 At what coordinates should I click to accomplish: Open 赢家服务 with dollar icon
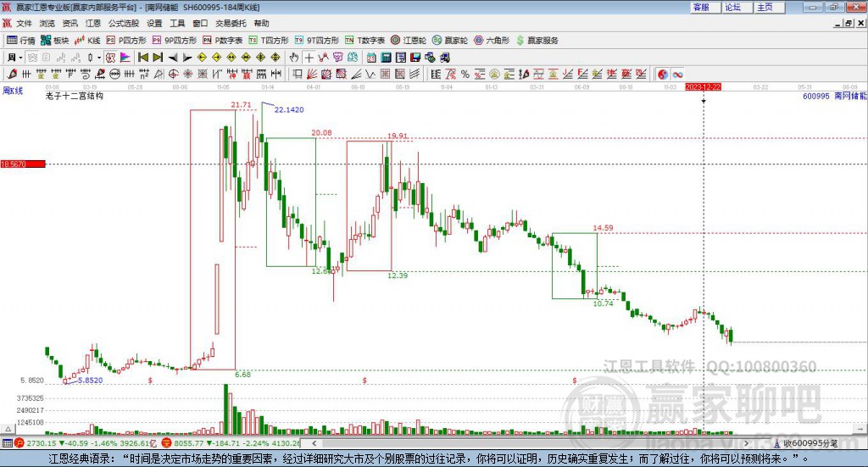tap(537, 41)
